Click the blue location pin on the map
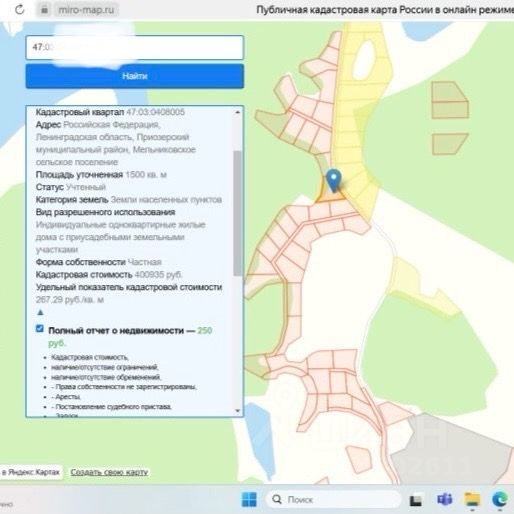The image size is (514, 514). click(334, 180)
